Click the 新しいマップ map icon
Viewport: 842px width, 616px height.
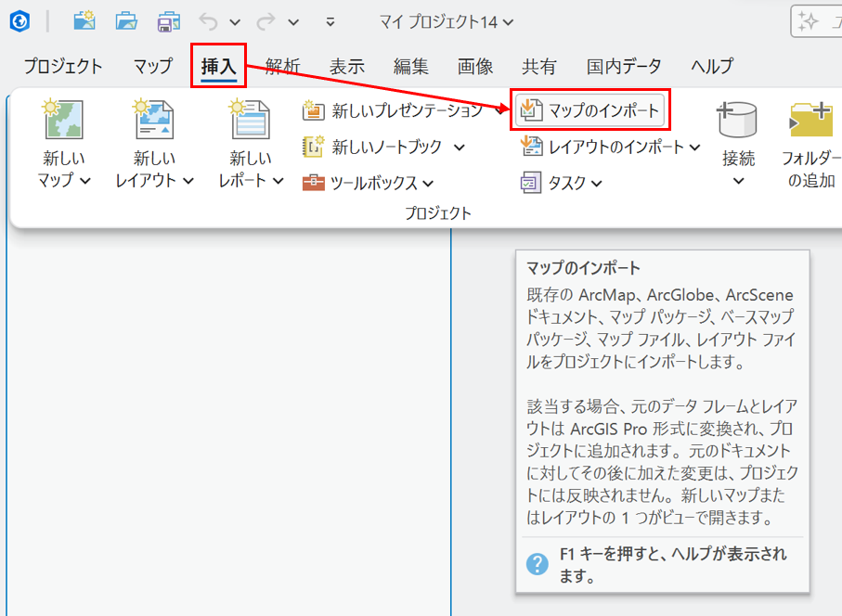point(63,118)
